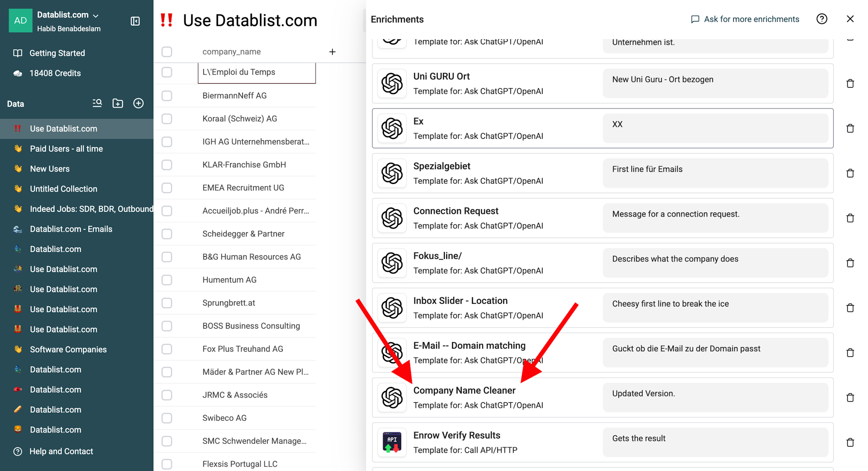Delete the Connection Request enrichment
The width and height of the screenshot is (868, 471).
(x=850, y=218)
